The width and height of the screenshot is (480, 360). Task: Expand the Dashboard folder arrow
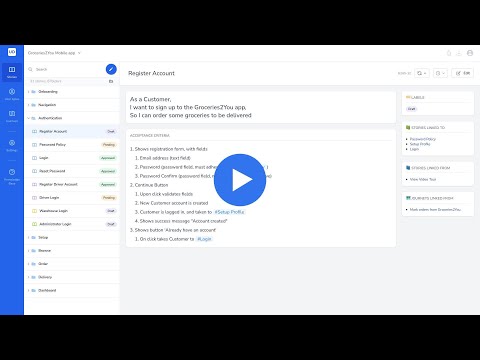coord(28,290)
